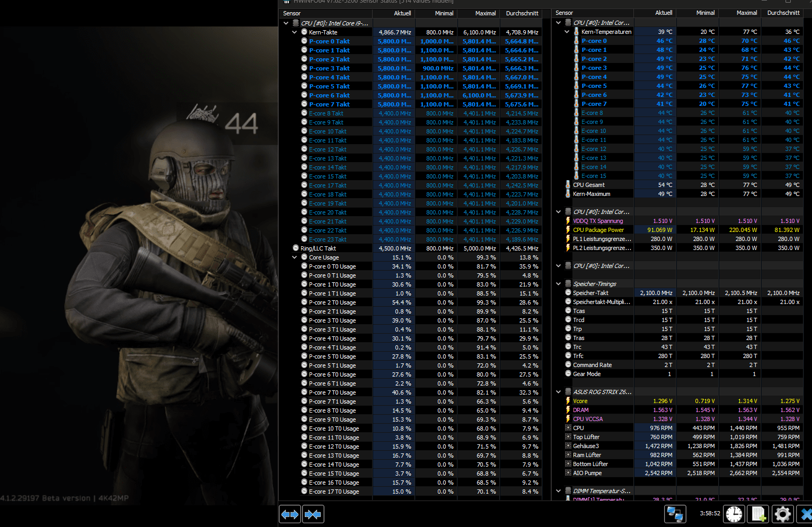Select the E-core 12 Takt row

pos(411,149)
